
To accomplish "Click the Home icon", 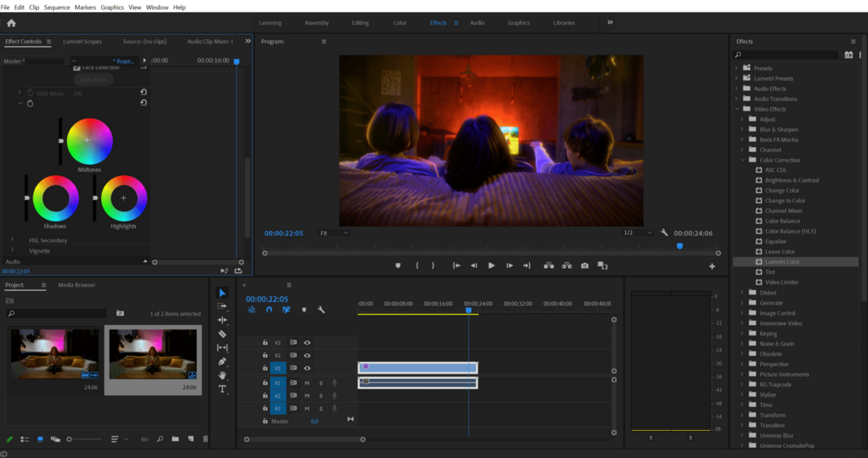I will pyautogui.click(x=11, y=23).
